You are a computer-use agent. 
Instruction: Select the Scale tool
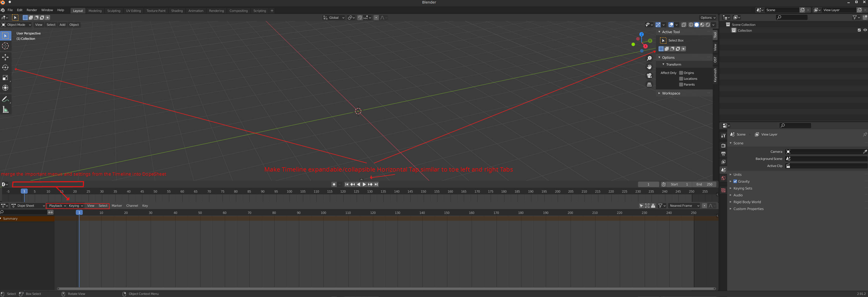pos(5,78)
